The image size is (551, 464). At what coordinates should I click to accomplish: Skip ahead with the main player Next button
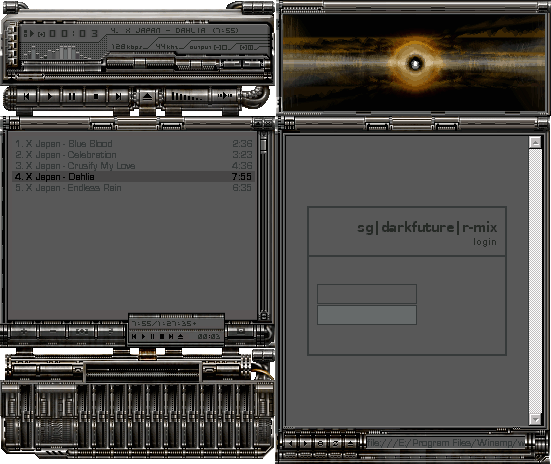coord(118,96)
